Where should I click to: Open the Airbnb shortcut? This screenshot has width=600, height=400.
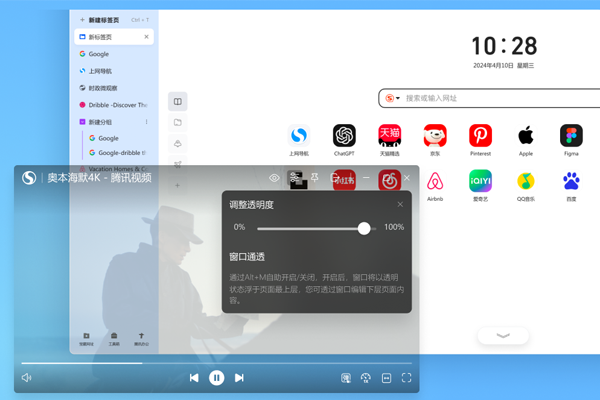click(x=435, y=181)
